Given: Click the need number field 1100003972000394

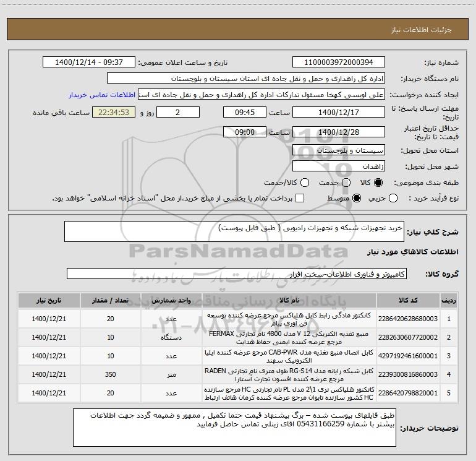Looking at the screenshot, I should point(339,62).
